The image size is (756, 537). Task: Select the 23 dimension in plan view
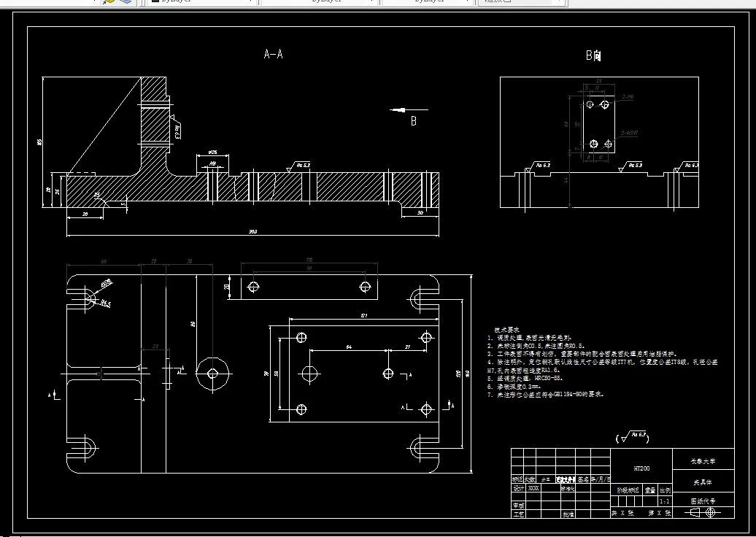(x=155, y=346)
